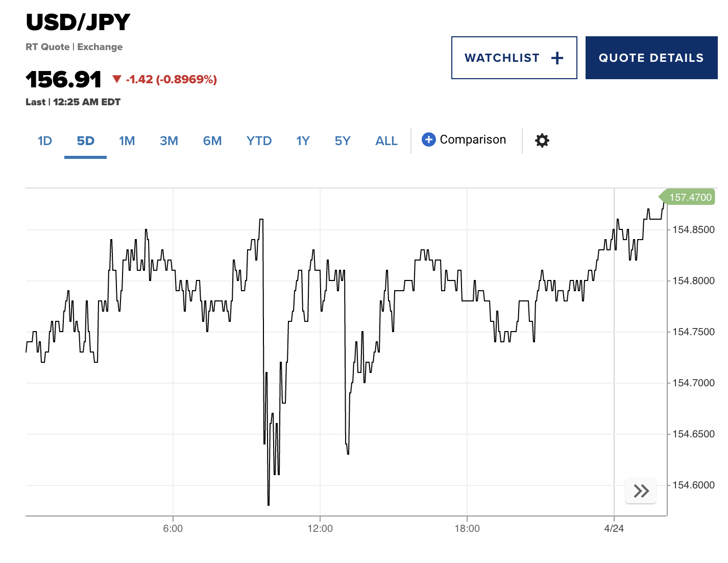The image size is (728, 563).
Task: Click the 4/24 date marker on axis
Action: tap(614, 528)
